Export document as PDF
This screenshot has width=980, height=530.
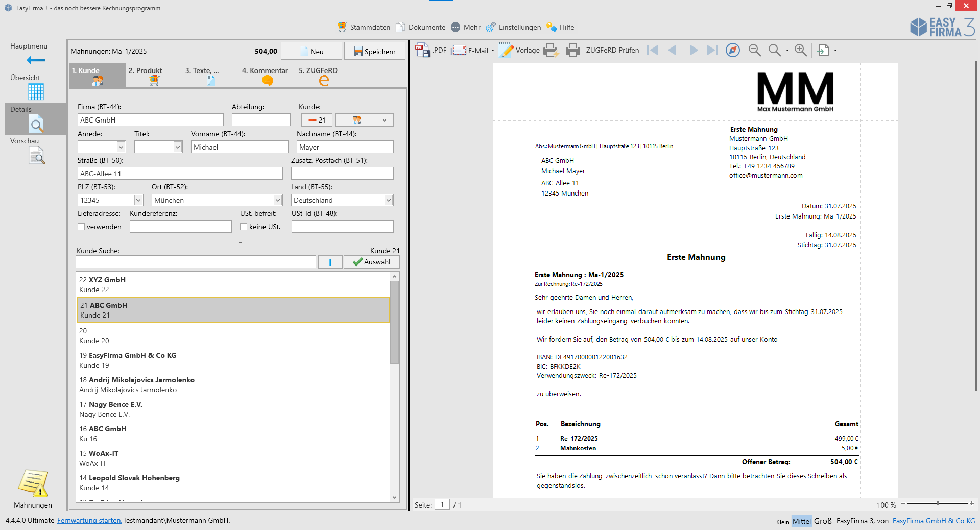point(431,50)
